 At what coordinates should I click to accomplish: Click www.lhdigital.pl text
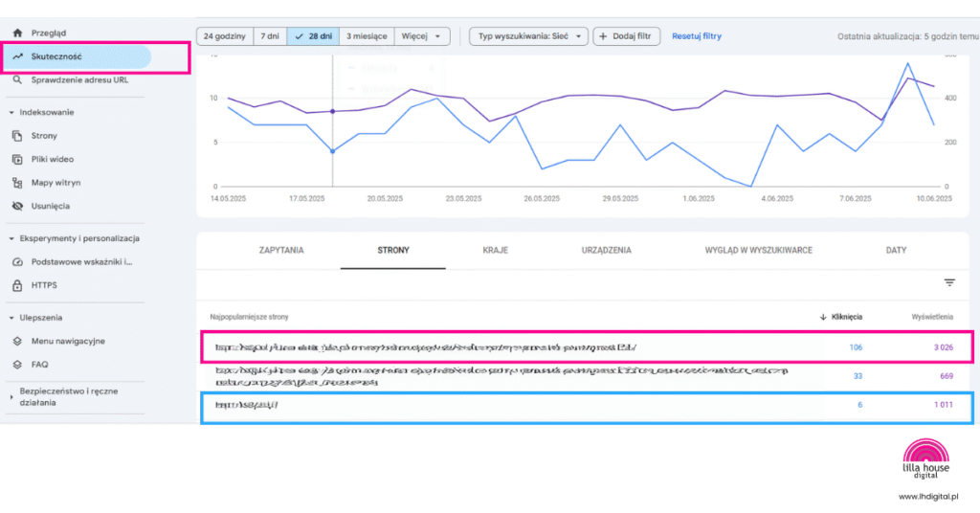(x=928, y=497)
